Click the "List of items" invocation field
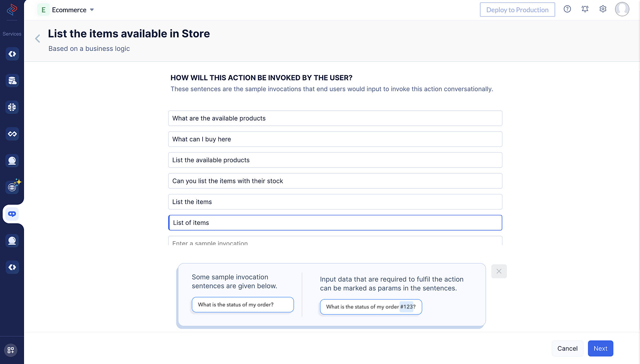Image resolution: width=640 pixels, height=364 pixels. tap(335, 223)
